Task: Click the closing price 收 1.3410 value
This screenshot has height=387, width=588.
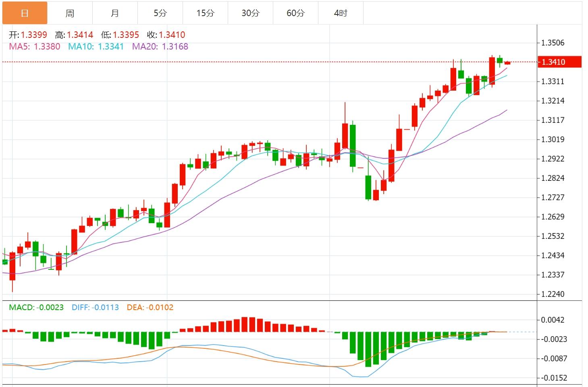Action: point(172,35)
